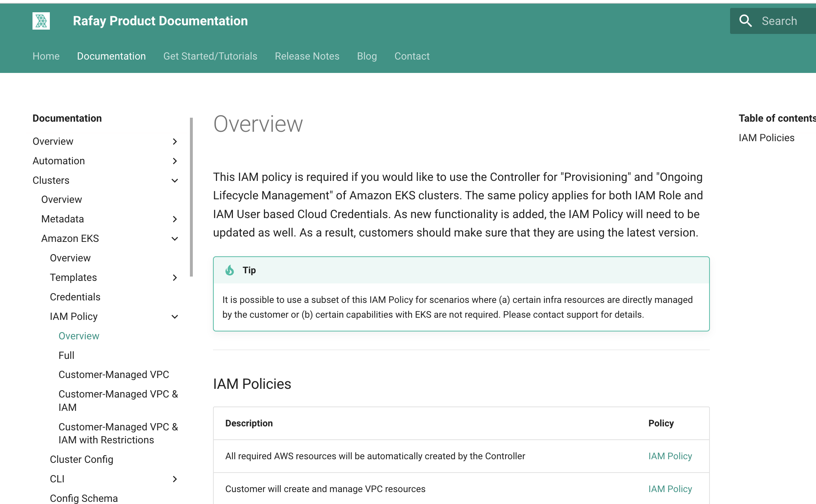Expand the CLI sidebar item arrow
Screen dimensions: 816x504
pyautogui.click(x=175, y=479)
